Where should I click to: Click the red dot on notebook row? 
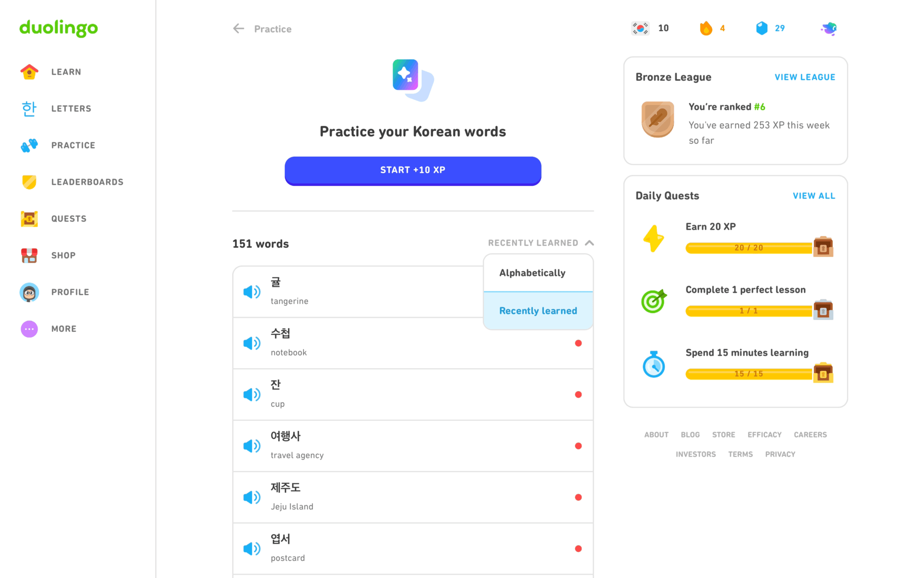click(x=578, y=343)
